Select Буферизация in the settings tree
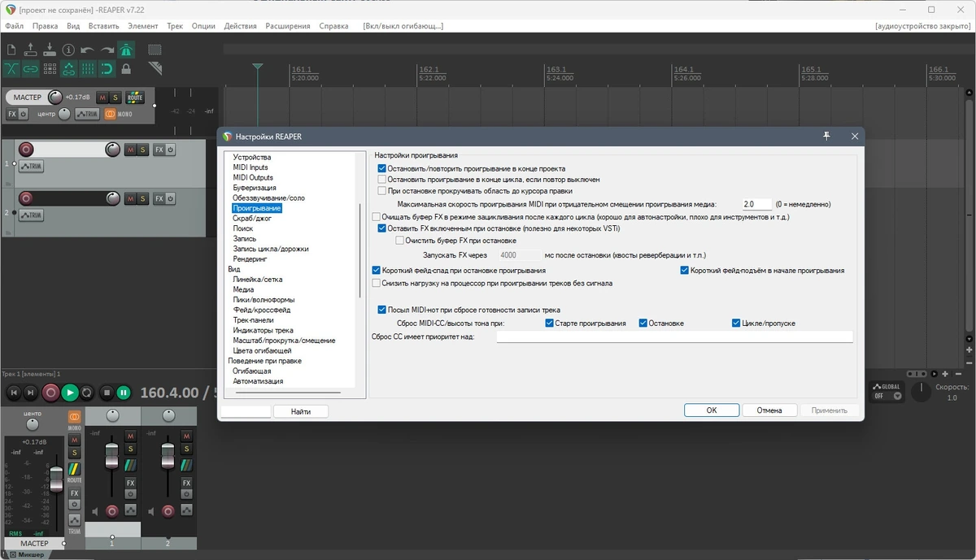976x560 pixels. click(x=255, y=188)
